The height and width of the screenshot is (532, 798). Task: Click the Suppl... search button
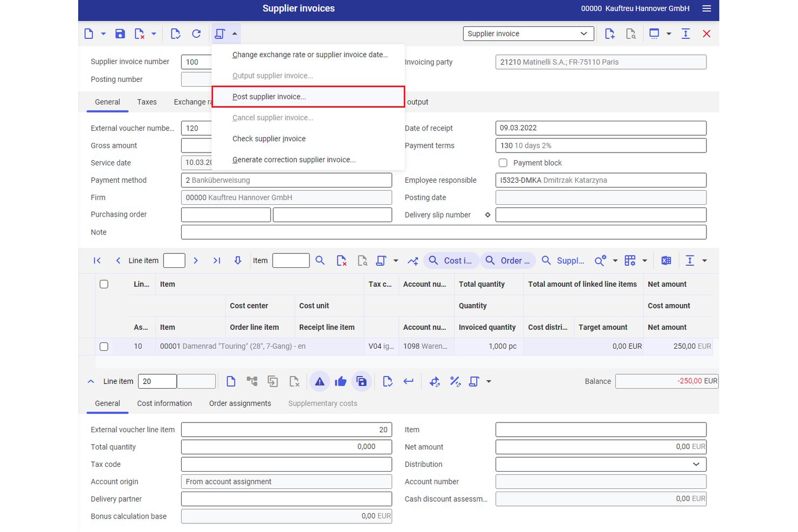pyautogui.click(x=563, y=261)
